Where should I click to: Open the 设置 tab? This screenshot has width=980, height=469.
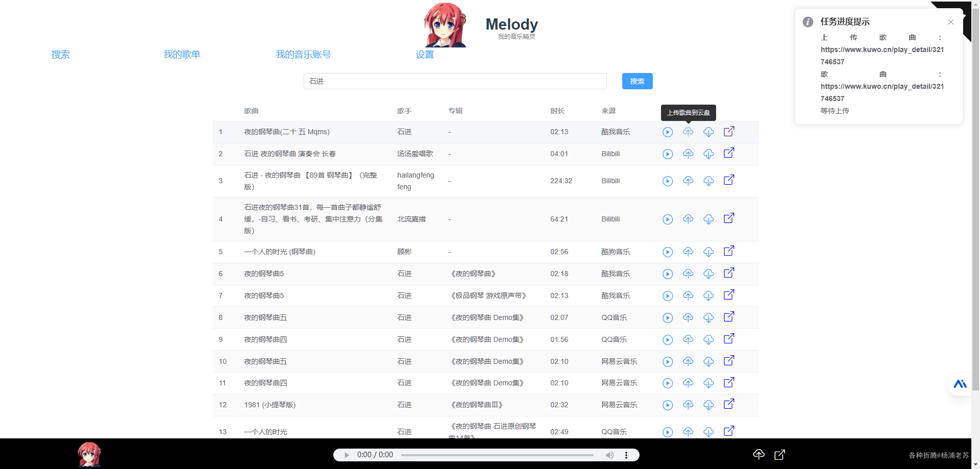[425, 55]
